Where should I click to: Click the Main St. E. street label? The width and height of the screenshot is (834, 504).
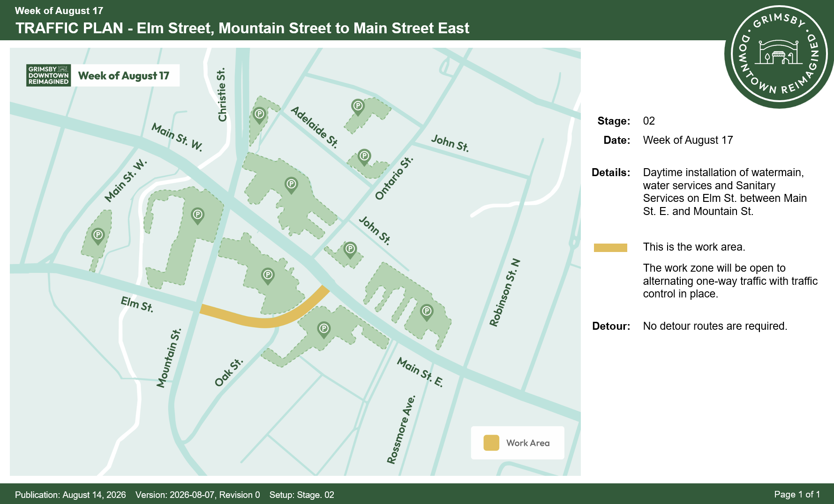pos(420,372)
